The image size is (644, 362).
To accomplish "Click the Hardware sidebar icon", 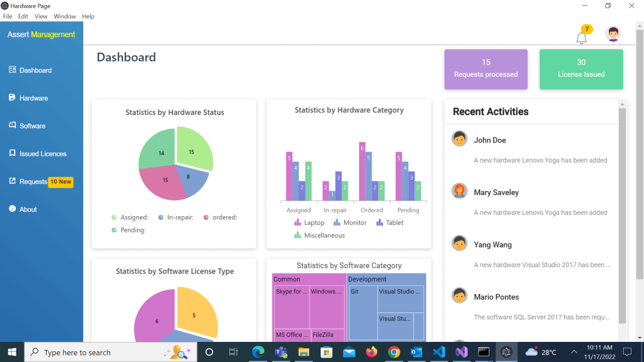I will (12, 97).
